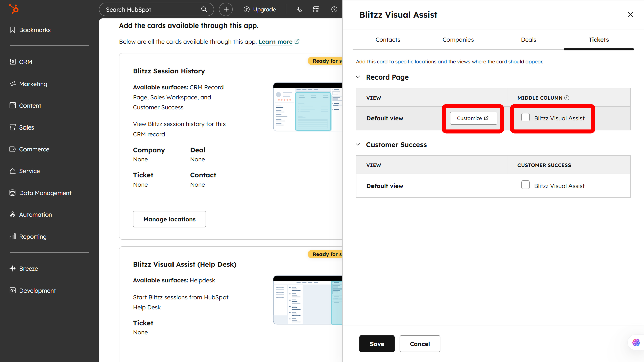
Task: Open the calling phone icon
Action: (299, 9)
